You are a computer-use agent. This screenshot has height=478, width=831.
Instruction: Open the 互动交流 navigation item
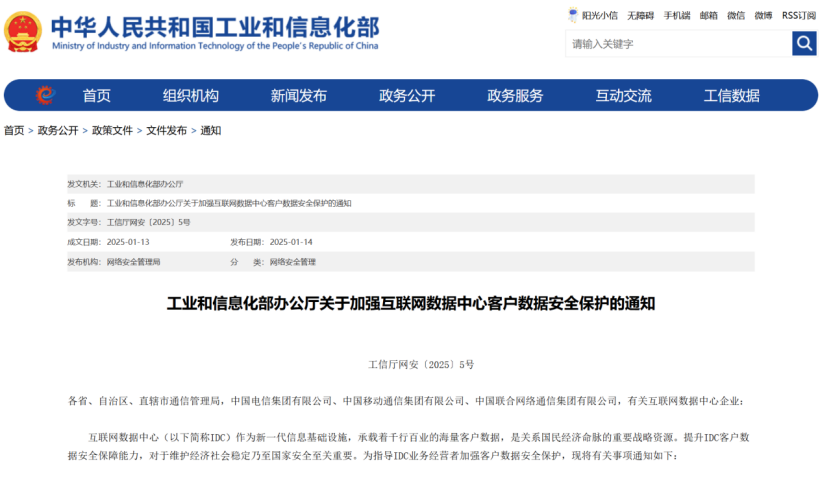point(623,96)
